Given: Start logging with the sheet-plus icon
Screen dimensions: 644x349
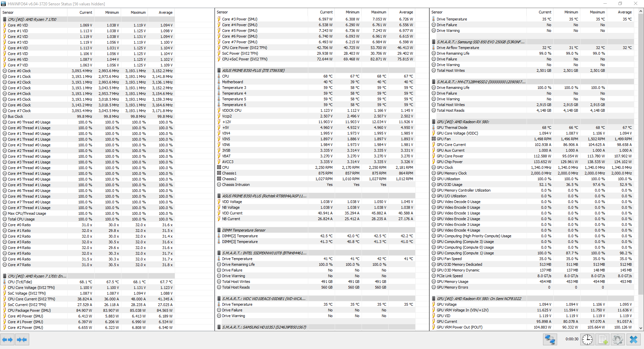Looking at the screenshot, I should pyautogui.click(x=603, y=340).
